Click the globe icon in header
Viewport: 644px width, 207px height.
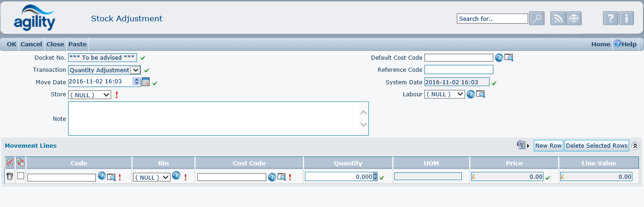(x=574, y=19)
